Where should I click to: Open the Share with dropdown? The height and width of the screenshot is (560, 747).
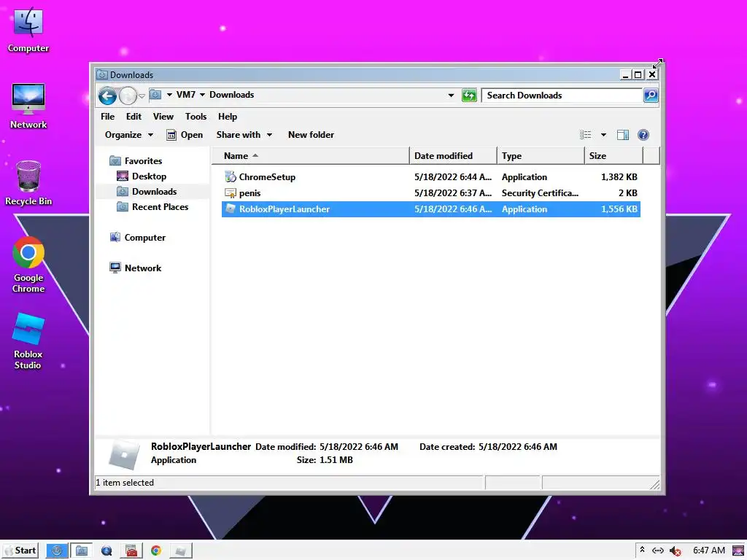[244, 135]
